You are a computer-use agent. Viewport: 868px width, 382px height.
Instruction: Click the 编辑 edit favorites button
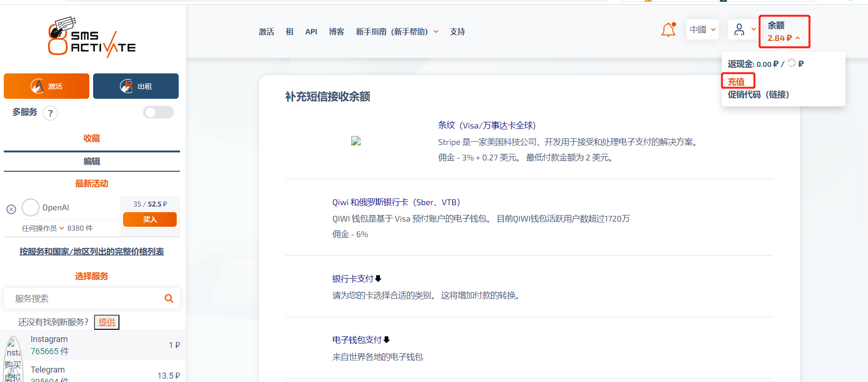pyautogui.click(x=92, y=161)
